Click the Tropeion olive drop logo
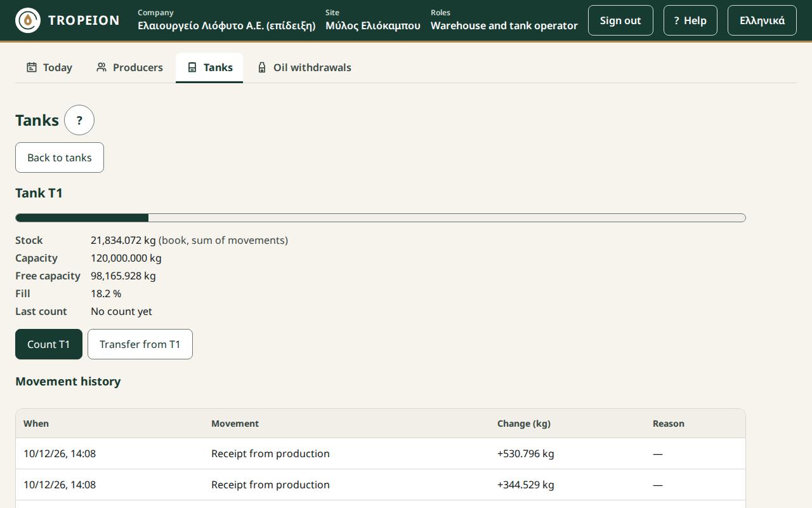 [28, 20]
